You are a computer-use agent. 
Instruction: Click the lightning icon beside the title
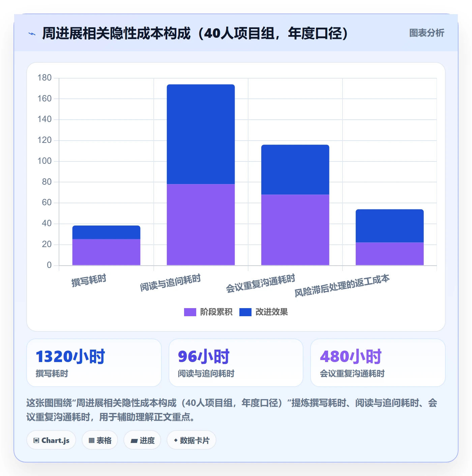click(x=32, y=34)
